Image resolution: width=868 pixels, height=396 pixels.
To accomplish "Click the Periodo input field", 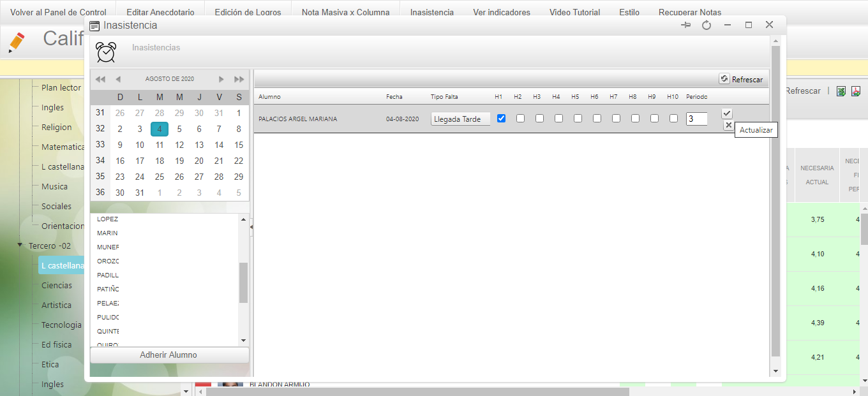I will point(696,119).
